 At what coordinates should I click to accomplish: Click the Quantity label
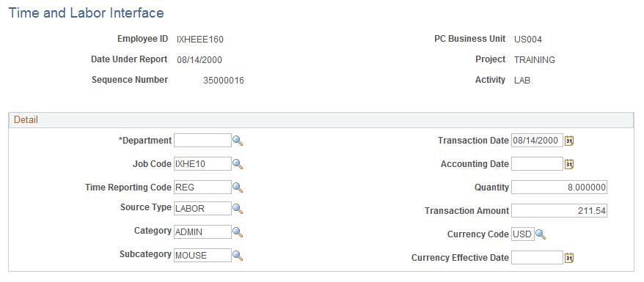[491, 188]
